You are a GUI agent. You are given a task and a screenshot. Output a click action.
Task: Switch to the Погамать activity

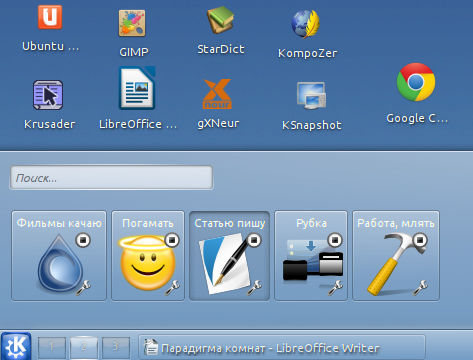[x=148, y=256]
